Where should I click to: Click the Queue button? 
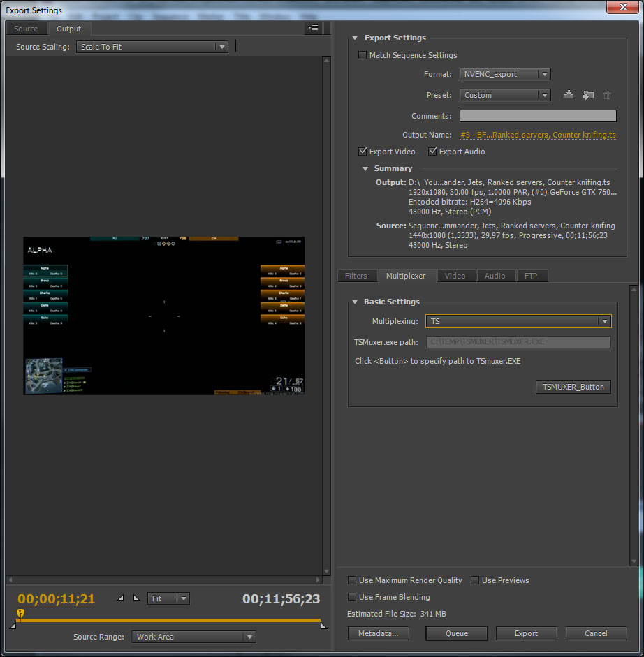click(457, 633)
